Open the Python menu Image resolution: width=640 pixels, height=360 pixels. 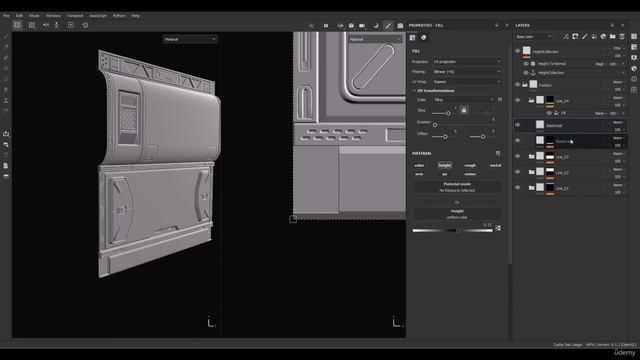point(119,16)
